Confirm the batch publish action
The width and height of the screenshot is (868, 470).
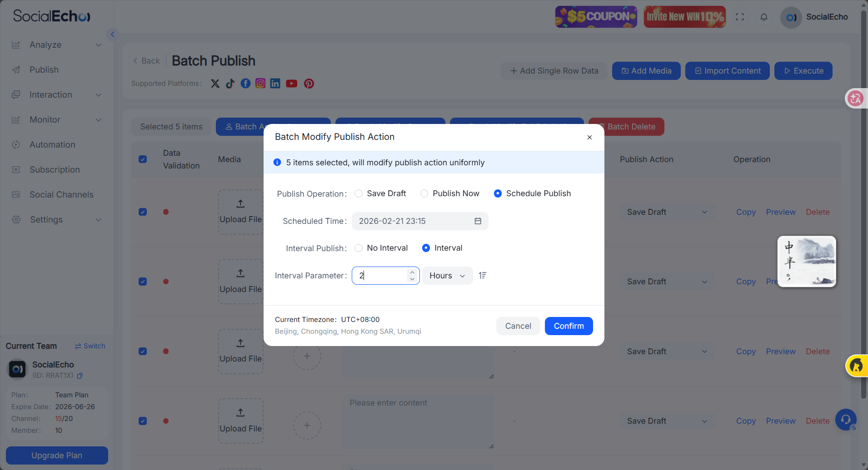point(569,326)
